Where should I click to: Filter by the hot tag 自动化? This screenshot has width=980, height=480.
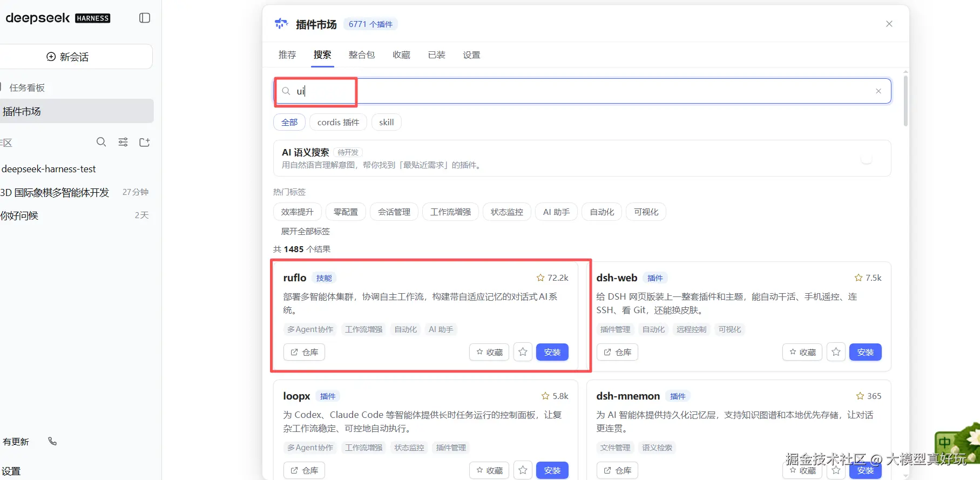[x=602, y=212]
